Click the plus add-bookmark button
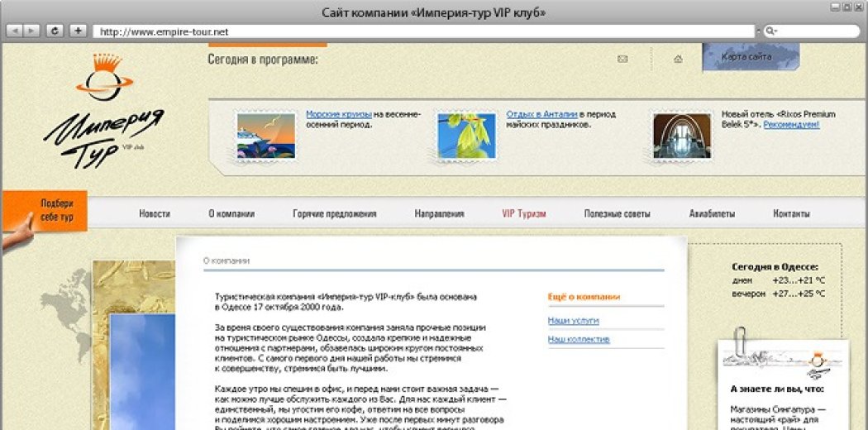The image size is (868, 430). 78,31
